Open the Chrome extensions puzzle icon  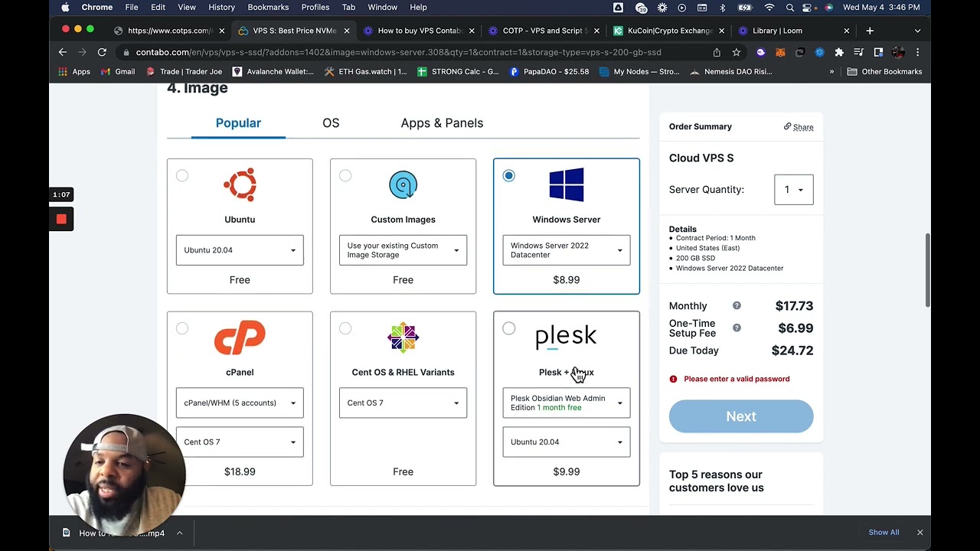coord(839,52)
